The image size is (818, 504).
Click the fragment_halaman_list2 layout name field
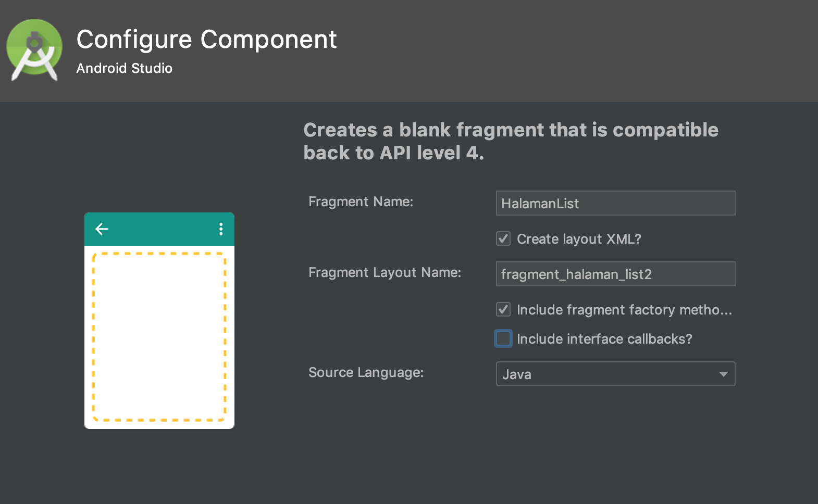pyautogui.click(x=615, y=274)
